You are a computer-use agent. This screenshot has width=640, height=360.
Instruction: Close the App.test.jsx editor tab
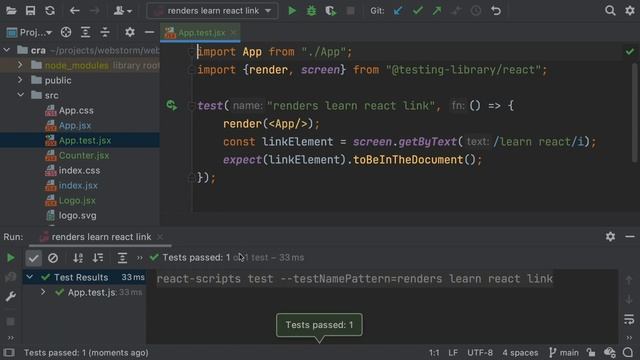pyautogui.click(x=233, y=33)
